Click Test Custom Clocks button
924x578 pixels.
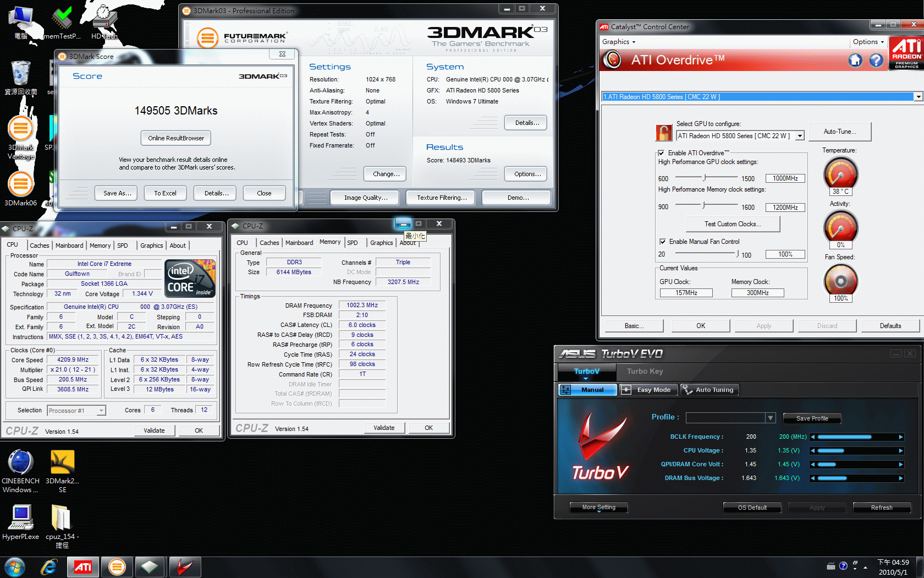click(733, 224)
